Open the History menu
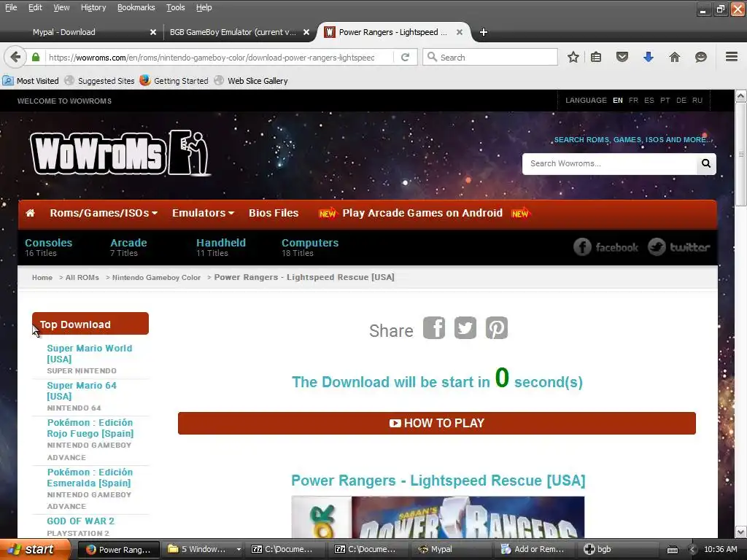747x560 pixels. pos(93,7)
